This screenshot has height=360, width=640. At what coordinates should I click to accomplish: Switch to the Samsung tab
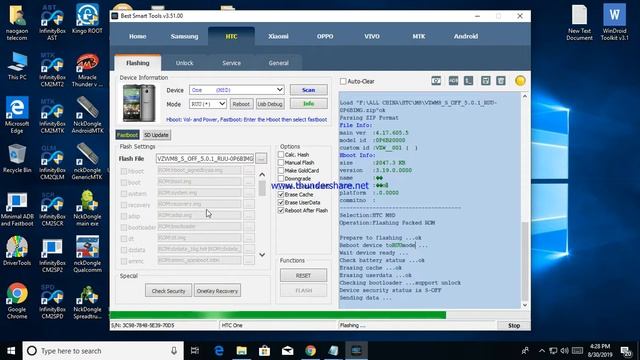click(184, 36)
